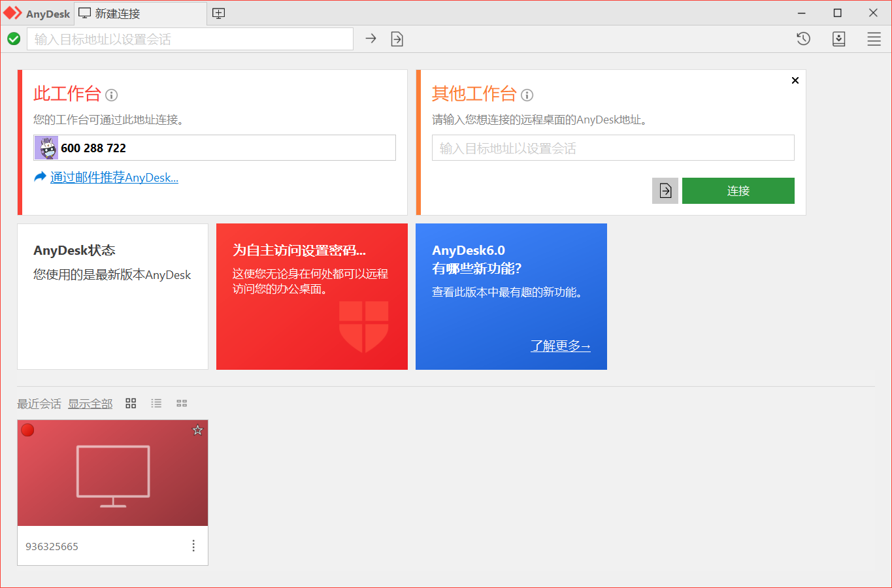Viewport: 892px width, 588px height.
Task: Click file transfer button beside 连接
Action: (665, 191)
